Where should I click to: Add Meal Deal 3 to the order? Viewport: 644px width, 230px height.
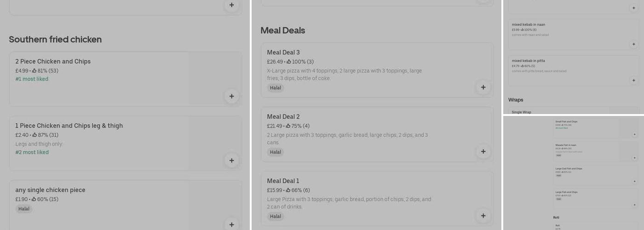click(x=483, y=87)
